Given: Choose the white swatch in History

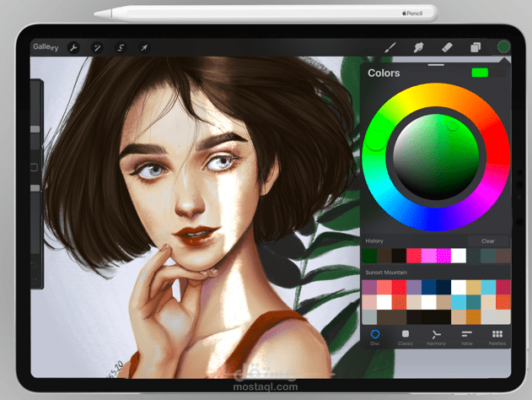Looking at the screenshot, I should (459, 256).
